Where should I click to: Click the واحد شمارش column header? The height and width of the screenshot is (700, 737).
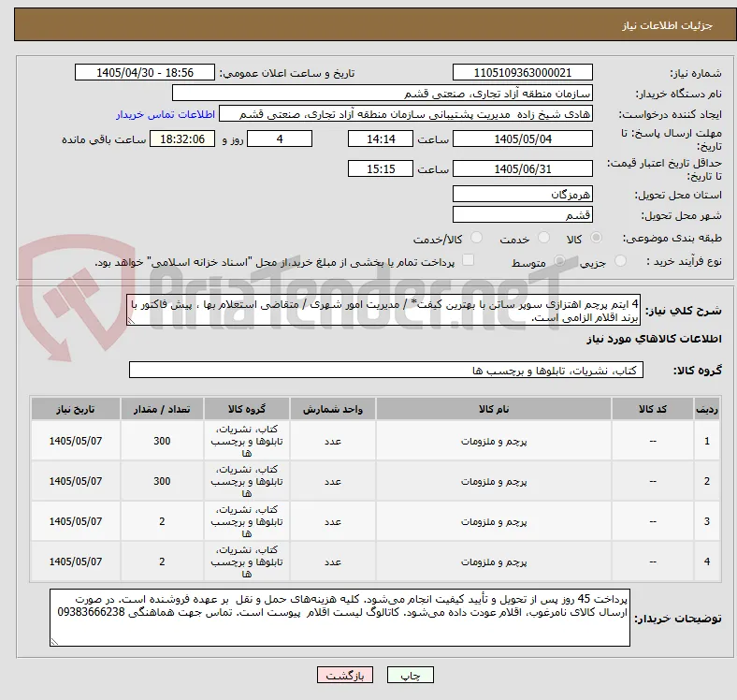(333, 409)
